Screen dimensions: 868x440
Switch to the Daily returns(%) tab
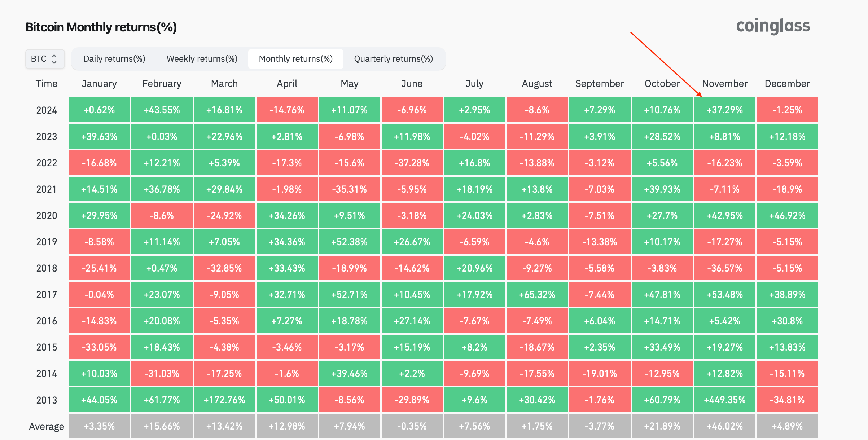click(114, 59)
